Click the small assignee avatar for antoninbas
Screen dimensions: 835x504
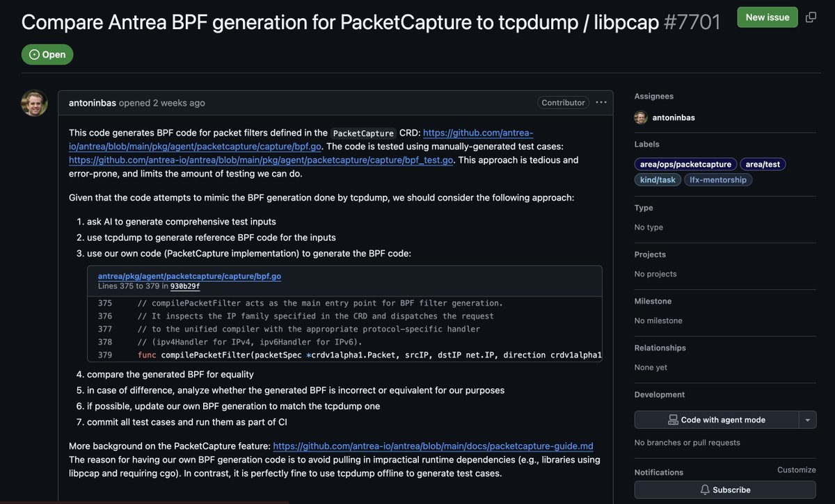click(x=641, y=117)
